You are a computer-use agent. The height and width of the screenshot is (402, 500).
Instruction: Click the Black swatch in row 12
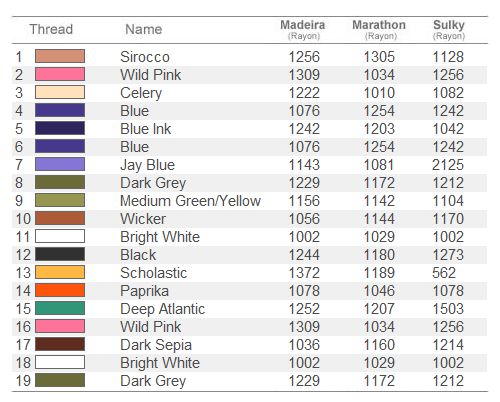tap(60, 254)
